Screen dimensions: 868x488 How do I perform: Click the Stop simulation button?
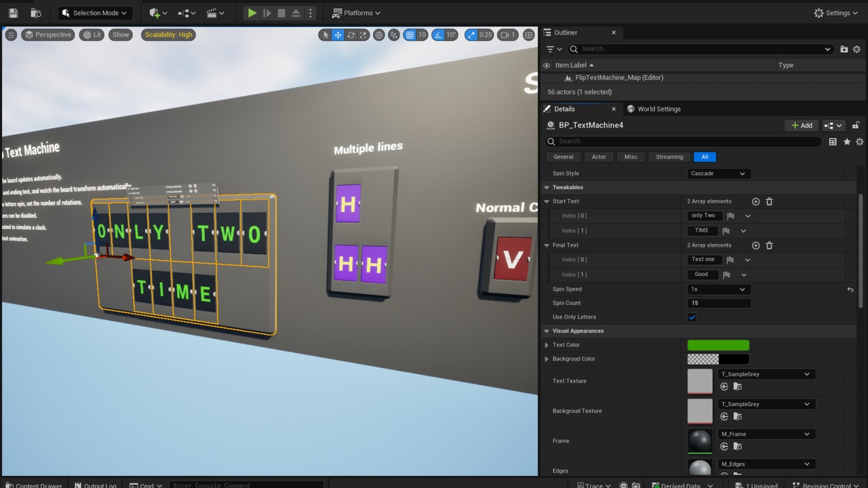point(281,13)
